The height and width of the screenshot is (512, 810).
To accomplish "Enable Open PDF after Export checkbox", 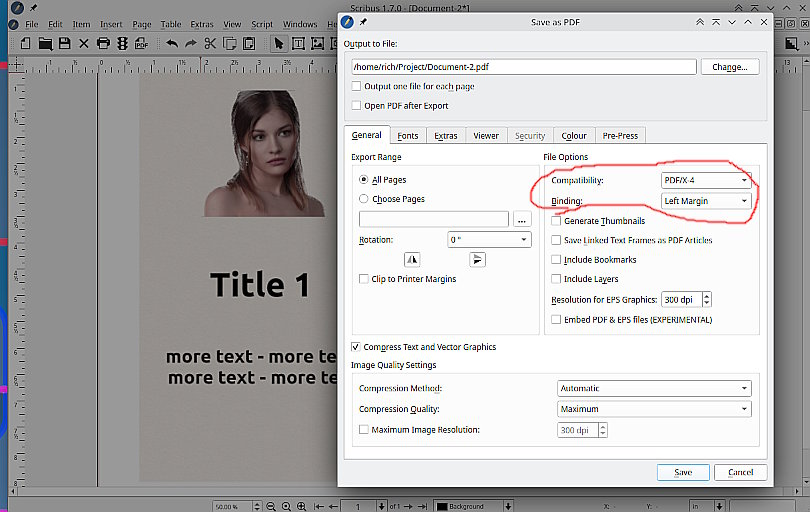I will (356, 106).
